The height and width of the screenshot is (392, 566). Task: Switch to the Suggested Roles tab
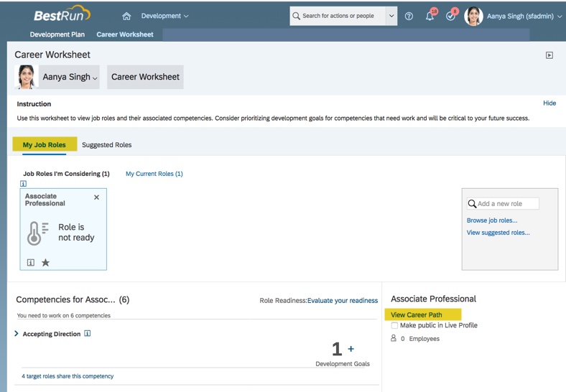tap(106, 145)
